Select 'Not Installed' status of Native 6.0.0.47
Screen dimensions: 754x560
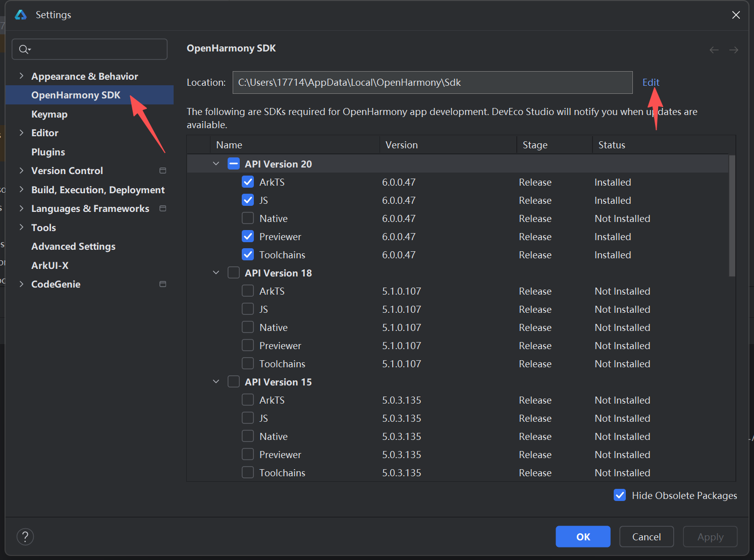pos(622,218)
